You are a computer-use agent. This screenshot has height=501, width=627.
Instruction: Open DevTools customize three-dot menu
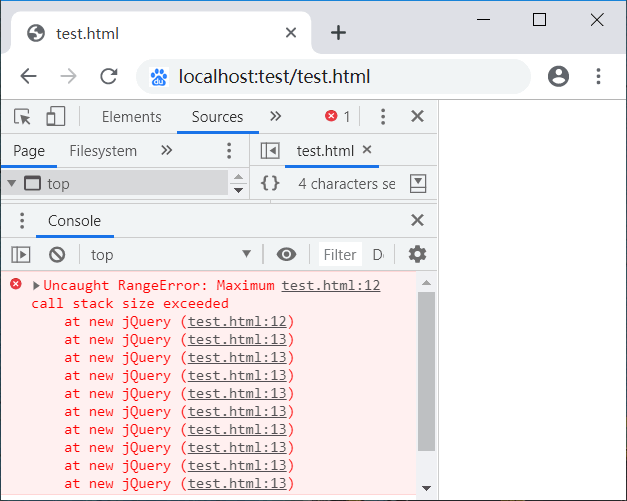(x=383, y=116)
